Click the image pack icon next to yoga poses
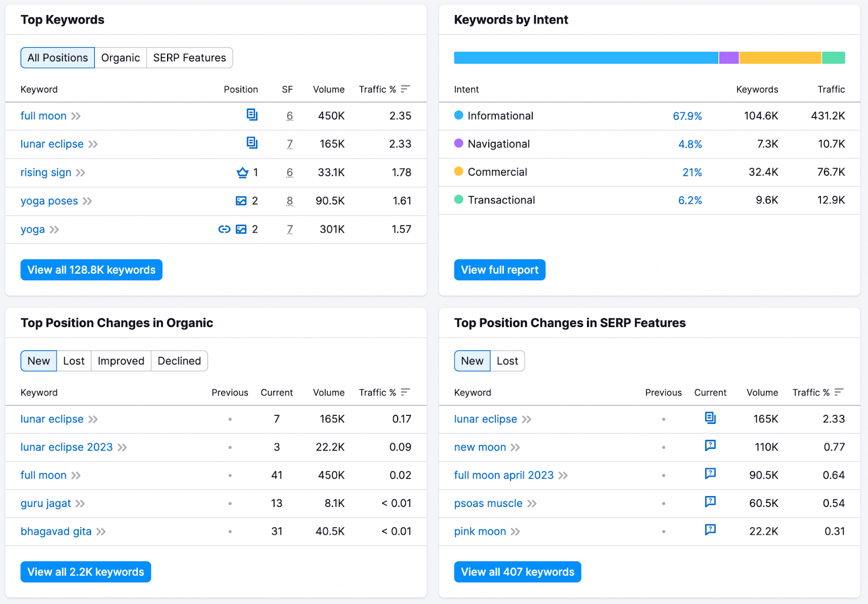Viewport: 868px width, 604px height. click(241, 201)
